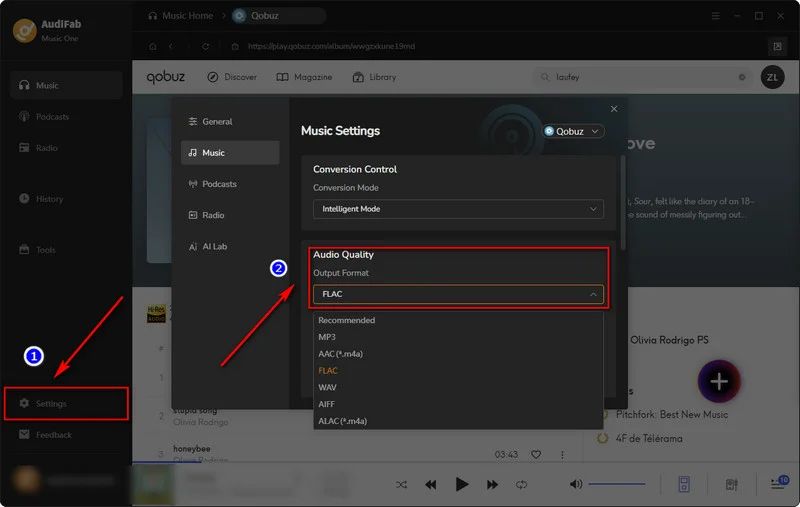Click the settings panel scrollbar
The height and width of the screenshot is (507, 800).
click(623, 203)
